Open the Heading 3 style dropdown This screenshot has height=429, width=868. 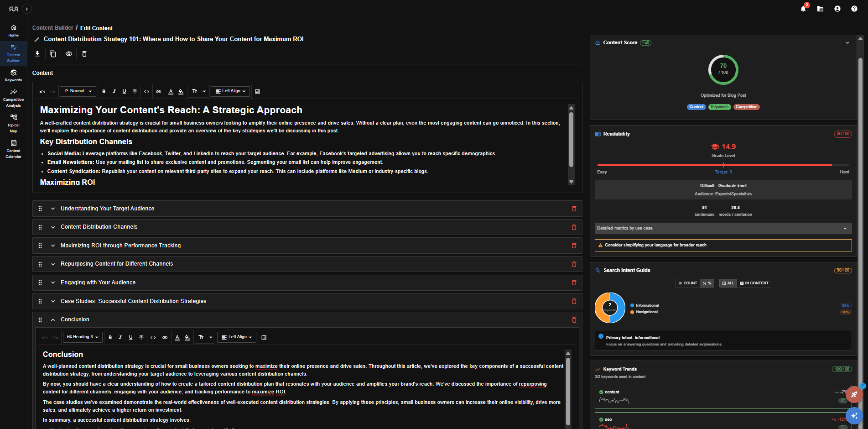(83, 337)
